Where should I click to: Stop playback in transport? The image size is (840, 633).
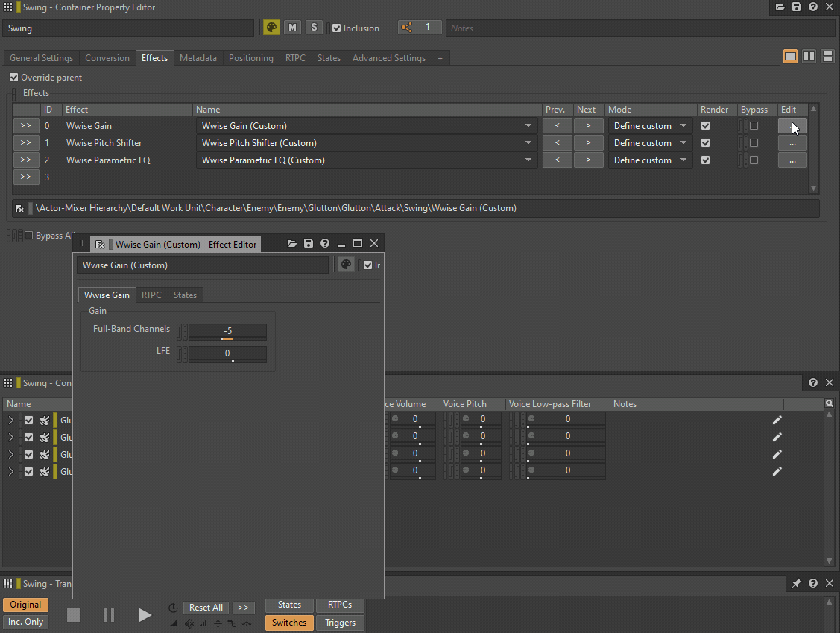click(74, 615)
